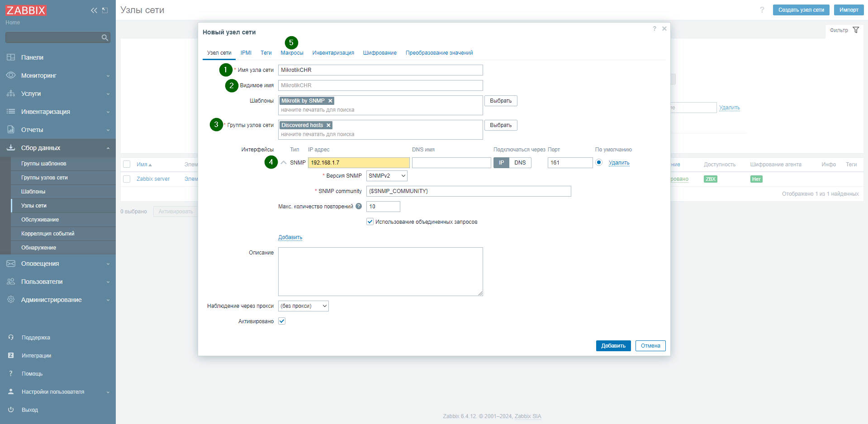Image resolution: width=868 pixels, height=424 pixels.
Task: Click the Администрирование gear icon
Action: pyautogui.click(x=11, y=299)
